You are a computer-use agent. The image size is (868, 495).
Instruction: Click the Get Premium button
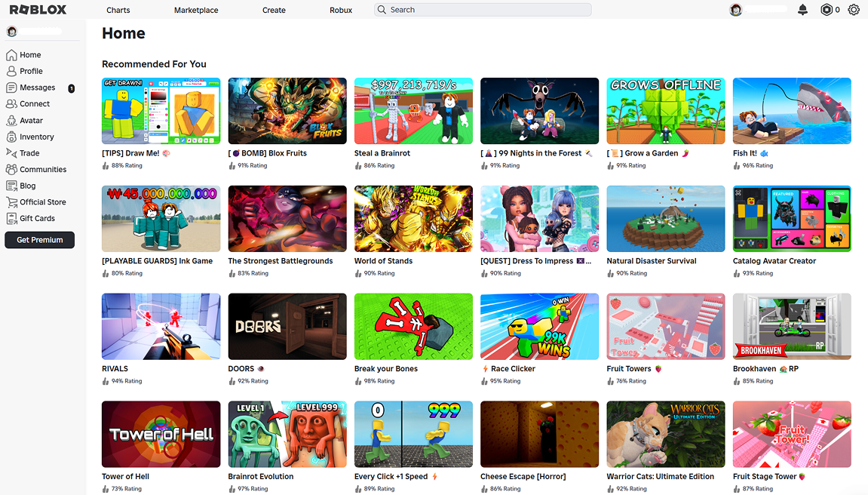point(39,240)
